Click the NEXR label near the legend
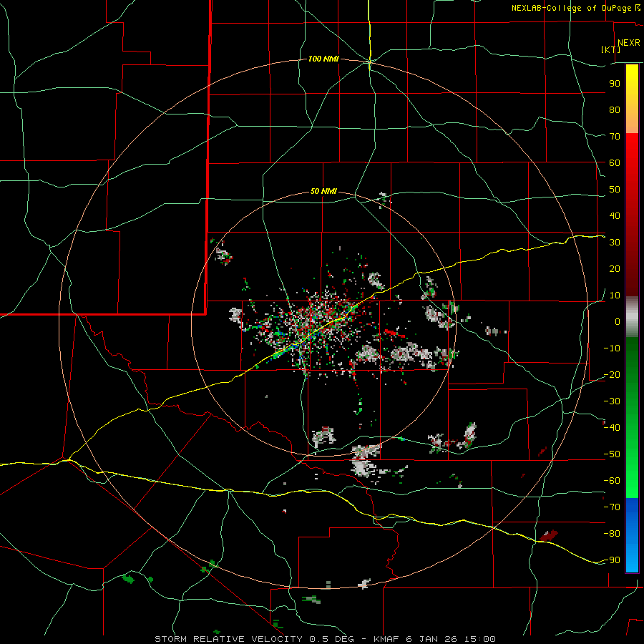 [x=628, y=43]
